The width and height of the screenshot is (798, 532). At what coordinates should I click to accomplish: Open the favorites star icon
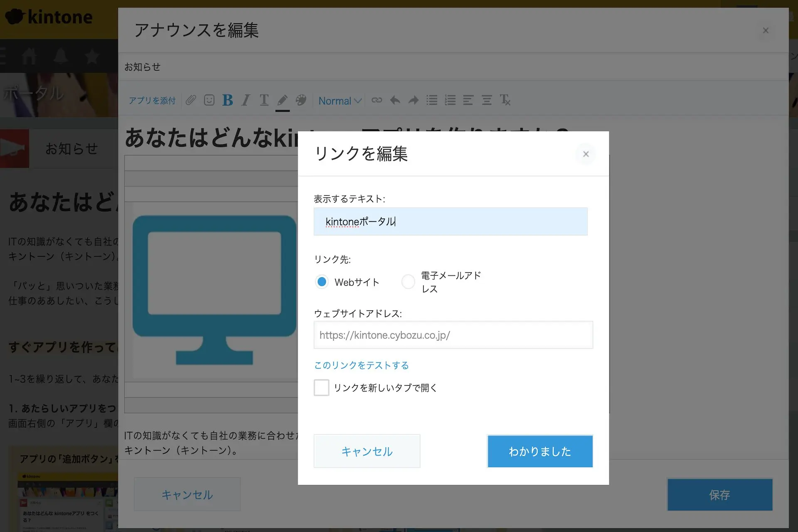tap(92, 56)
